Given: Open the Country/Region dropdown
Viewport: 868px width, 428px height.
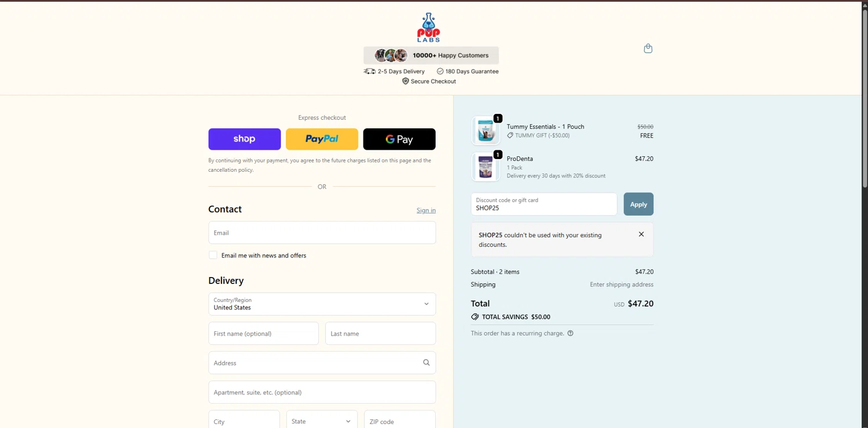Looking at the screenshot, I should click(x=322, y=304).
